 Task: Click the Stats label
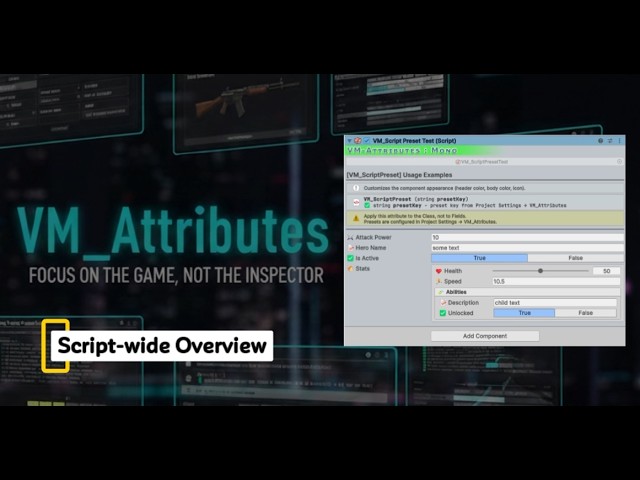click(362, 269)
